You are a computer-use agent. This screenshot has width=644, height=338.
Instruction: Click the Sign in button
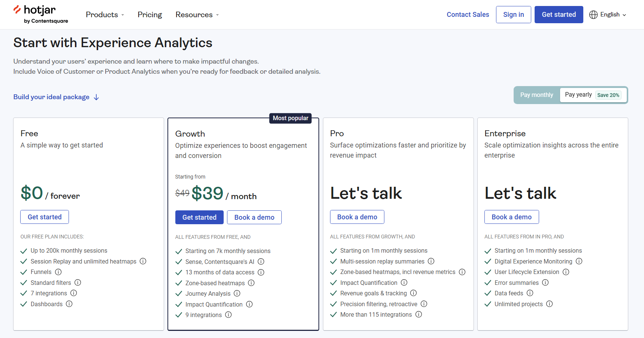pyautogui.click(x=513, y=15)
